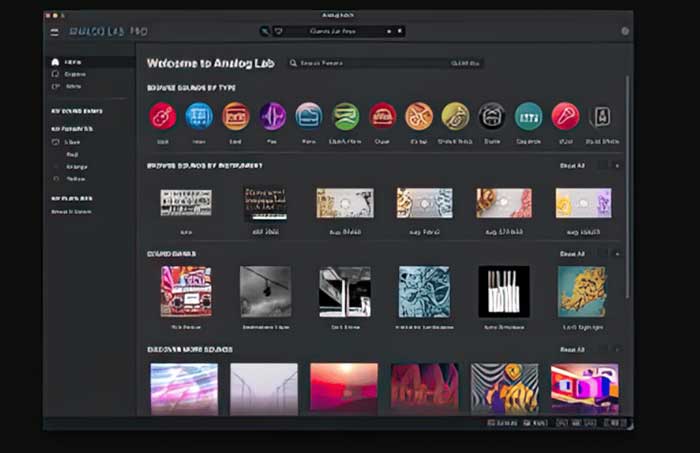Click Show All in the discover more sounds section
This screenshot has height=453, width=700.
point(572,349)
